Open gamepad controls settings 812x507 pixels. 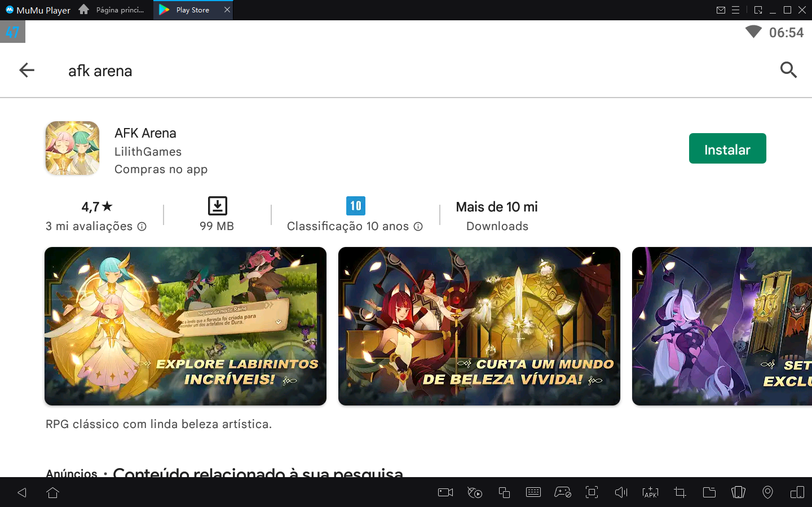pyautogui.click(x=562, y=492)
